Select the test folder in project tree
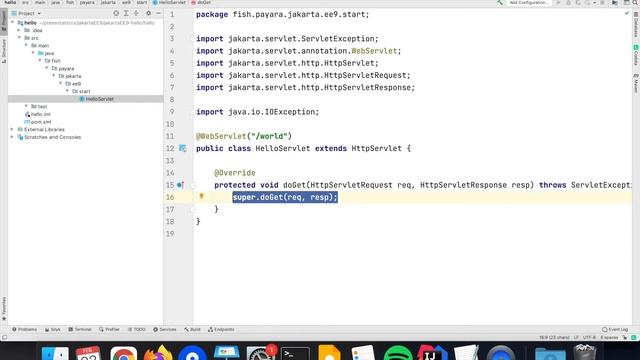The height and width of the screenshot is (360, 640). point(39,107)
